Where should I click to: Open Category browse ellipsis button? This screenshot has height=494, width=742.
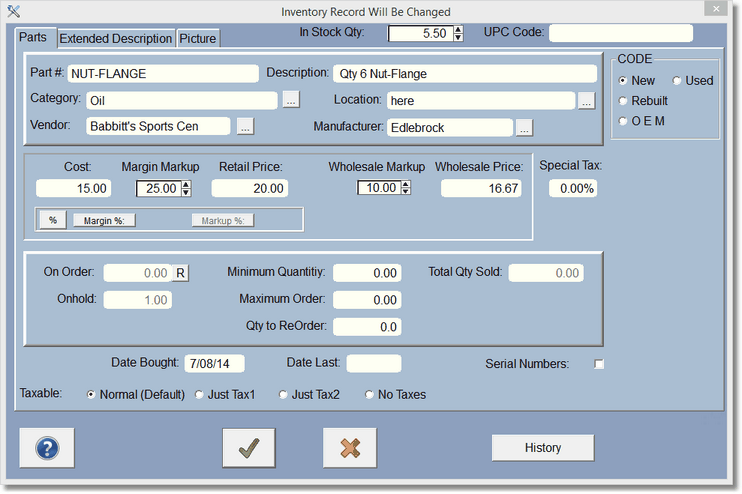[290, 100]
